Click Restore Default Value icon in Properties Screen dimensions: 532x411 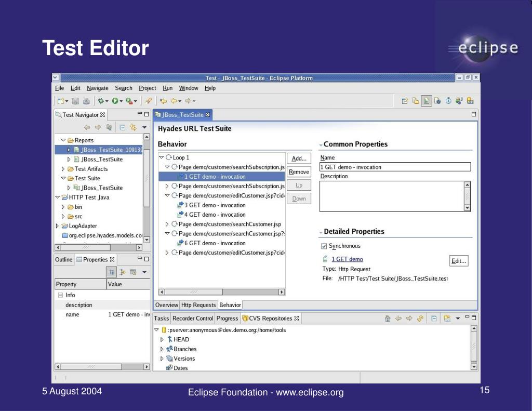point(133,272)
